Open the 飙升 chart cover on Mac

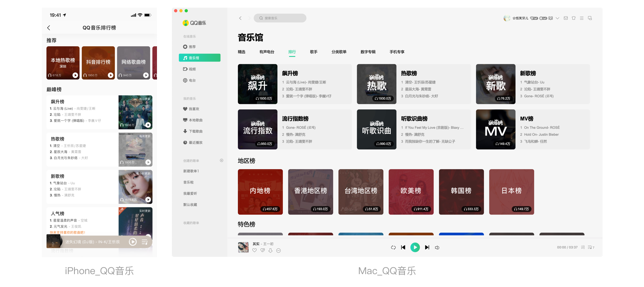pos(258,84)
